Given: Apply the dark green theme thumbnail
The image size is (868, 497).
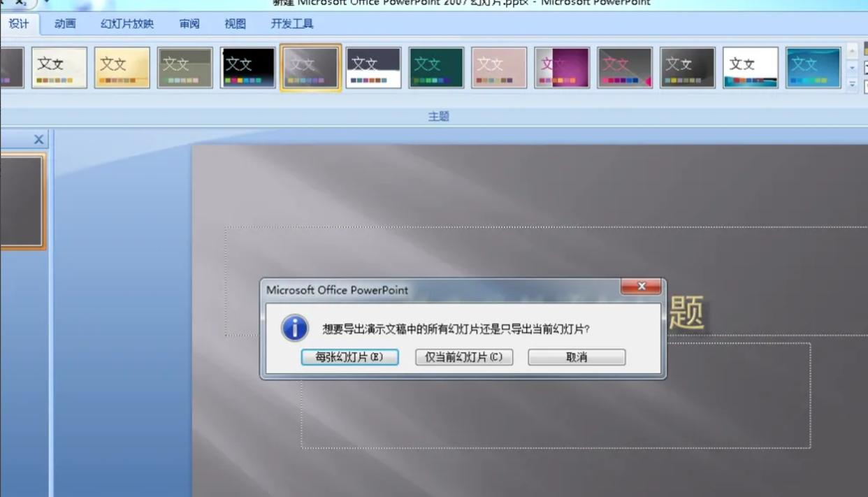Looking at the screenshot, I should tap(437, 68).
